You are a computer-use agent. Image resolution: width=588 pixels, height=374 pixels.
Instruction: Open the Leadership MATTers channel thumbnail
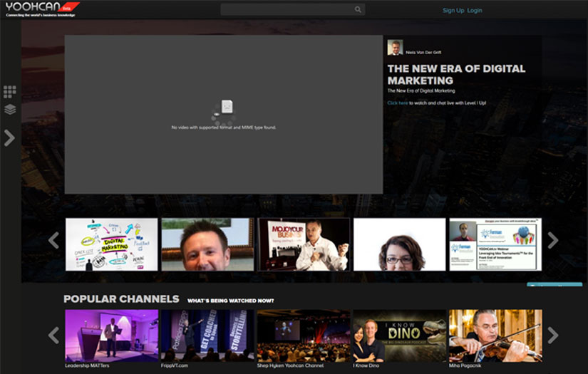112,336
